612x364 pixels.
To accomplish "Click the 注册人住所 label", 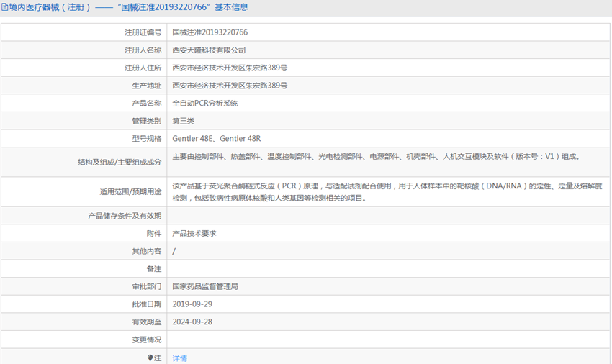I will pos(143,68).
